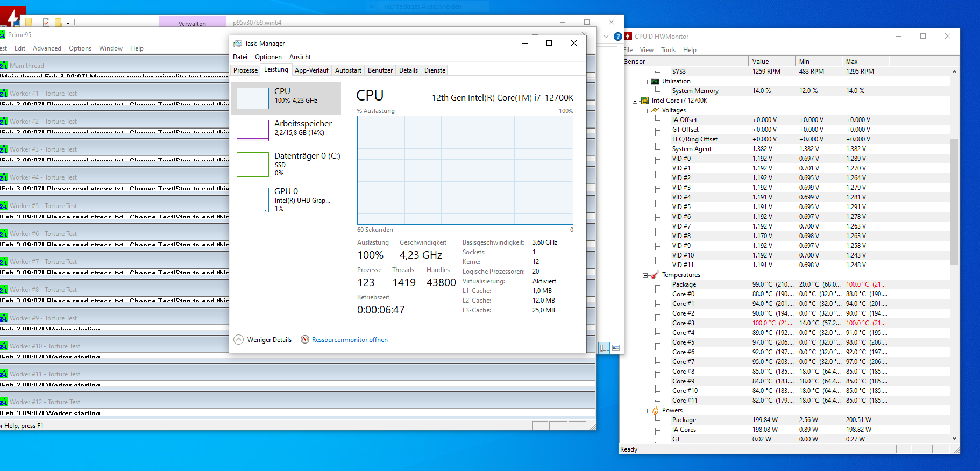Image resolution: width=980 pixels, height=471 pixels.
Task: Click the Powers flame icon in HWMonitor
Action: (x=655, y=410)
